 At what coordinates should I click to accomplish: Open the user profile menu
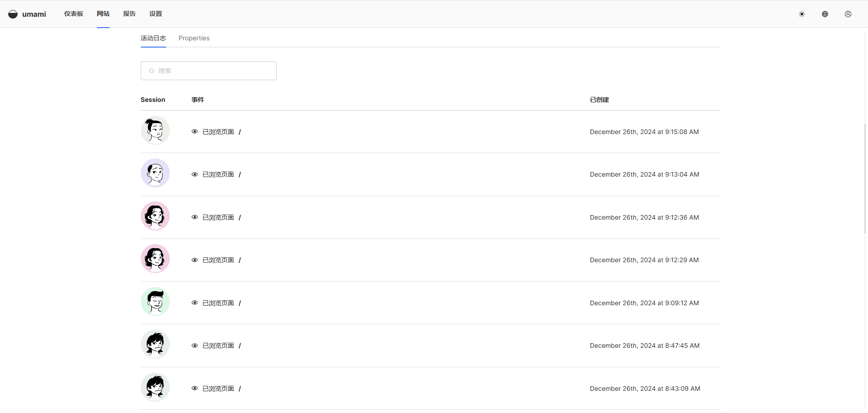848,14
